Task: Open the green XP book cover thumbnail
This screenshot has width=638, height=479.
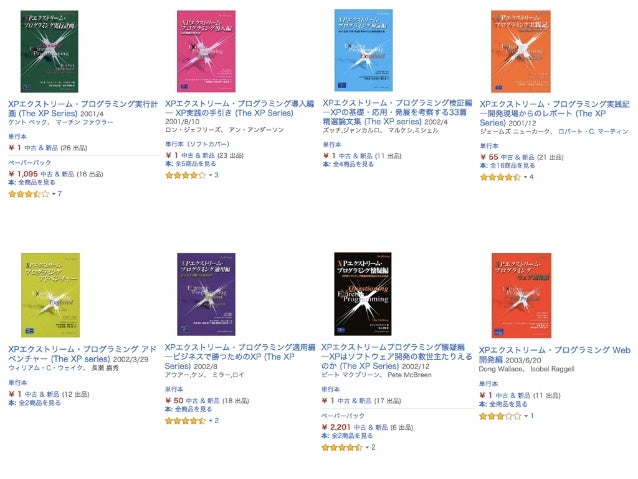Action: (49, 51)
